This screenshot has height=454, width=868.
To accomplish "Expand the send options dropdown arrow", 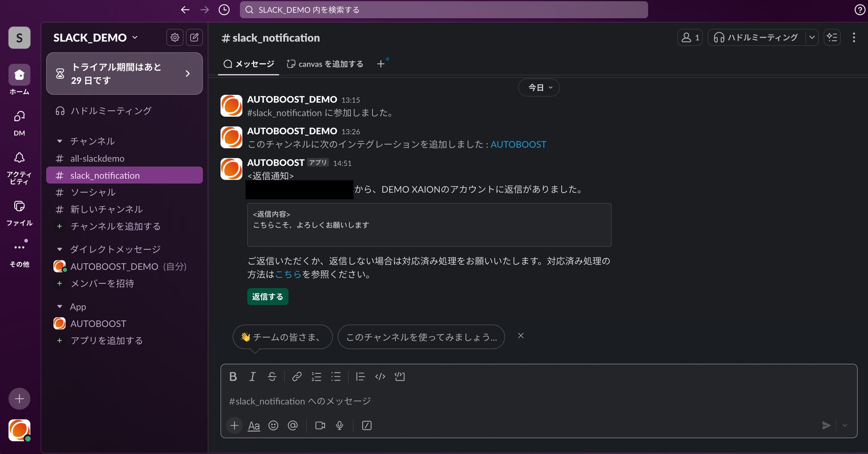I will [845, 425].
